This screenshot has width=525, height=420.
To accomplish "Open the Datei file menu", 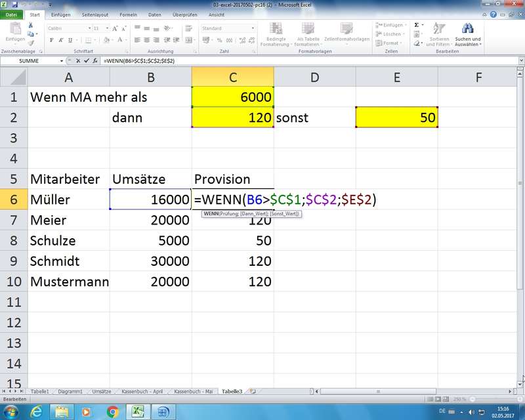I will click(12, 14).
